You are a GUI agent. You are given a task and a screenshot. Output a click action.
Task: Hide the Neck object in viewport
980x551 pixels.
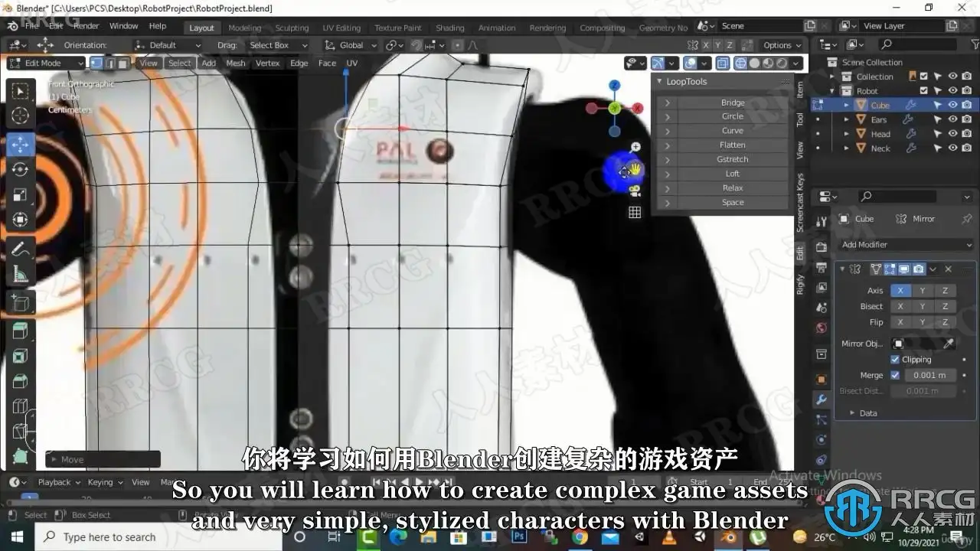coord(952,148)
